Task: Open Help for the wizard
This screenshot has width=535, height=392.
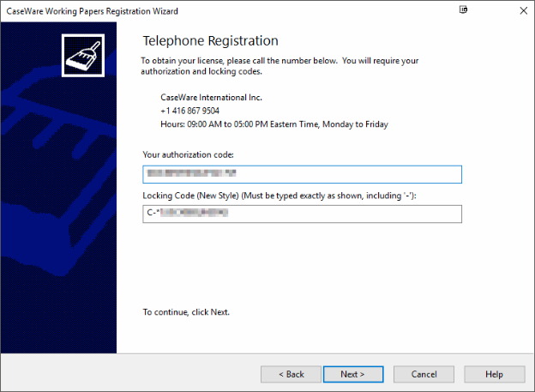Action: pos(495,374)
